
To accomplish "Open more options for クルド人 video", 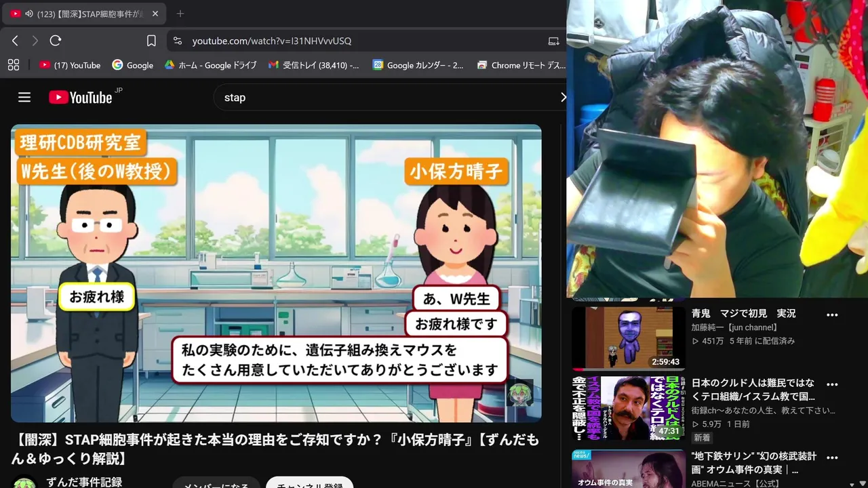I will click(x=832, y=384).
